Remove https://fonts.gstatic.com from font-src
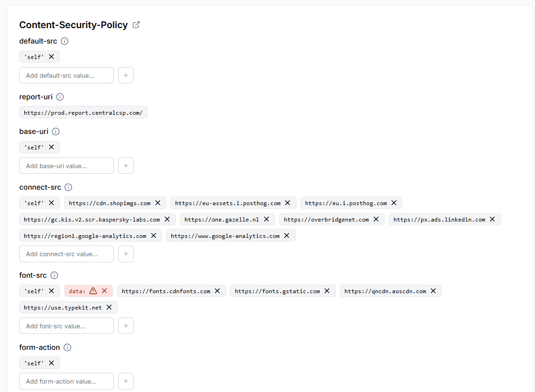This screenshot has width=535, height=392. tap(327, 291)
